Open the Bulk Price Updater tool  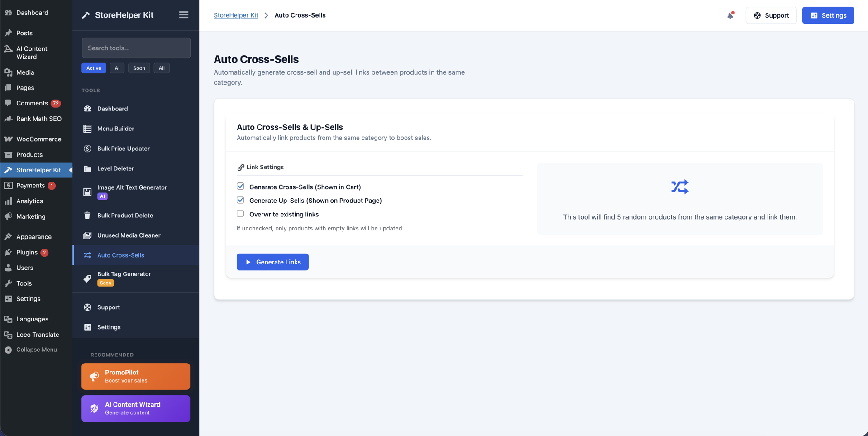pyautogui.click(x=123, y=149)
